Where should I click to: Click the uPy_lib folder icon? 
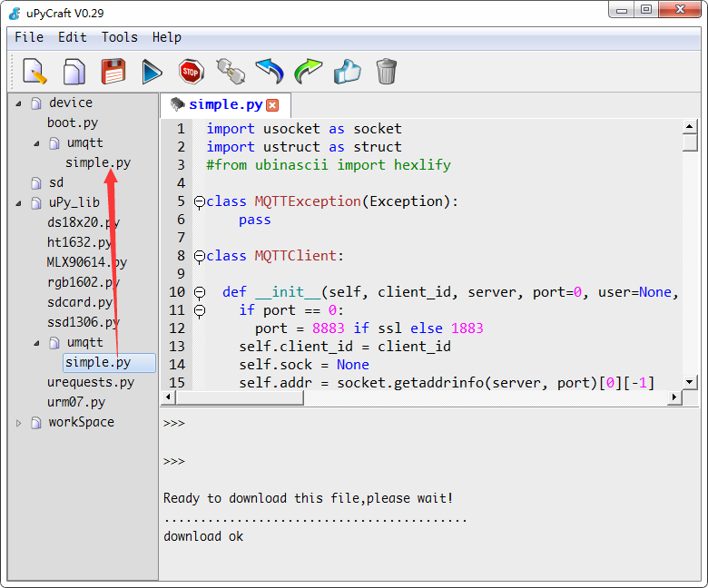(36, 203)
